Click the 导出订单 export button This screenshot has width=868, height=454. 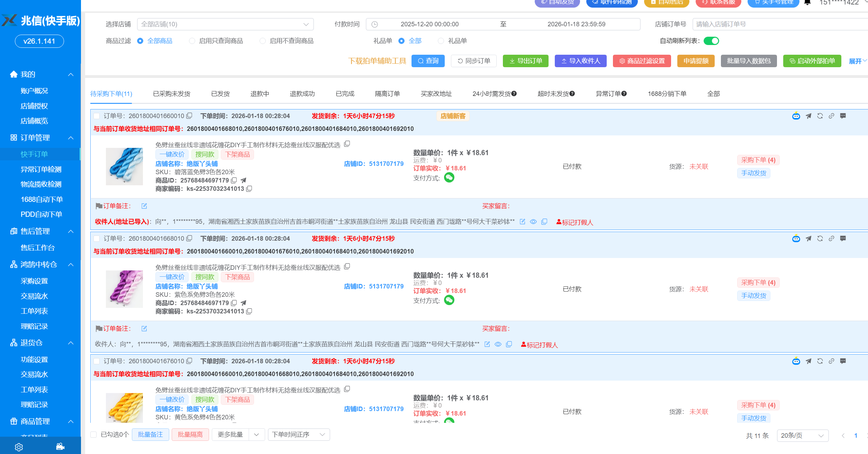(x=526, y=61)
